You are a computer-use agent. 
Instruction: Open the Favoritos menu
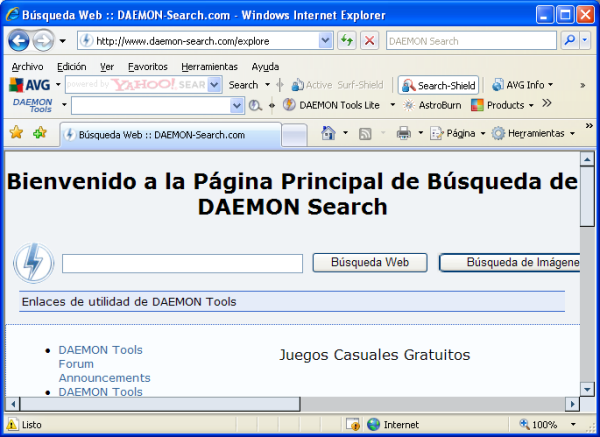tap(148, 66)
